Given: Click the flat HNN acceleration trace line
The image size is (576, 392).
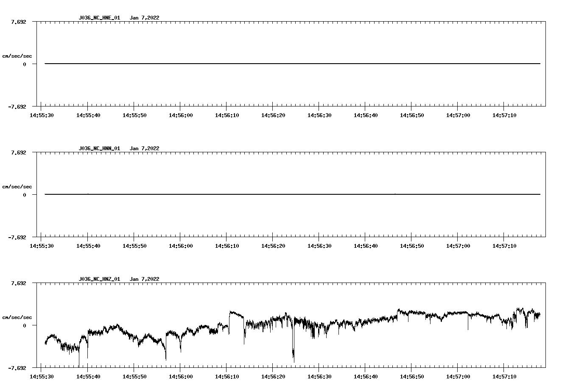Looking at the screenshot, I should tap(293, 194).
